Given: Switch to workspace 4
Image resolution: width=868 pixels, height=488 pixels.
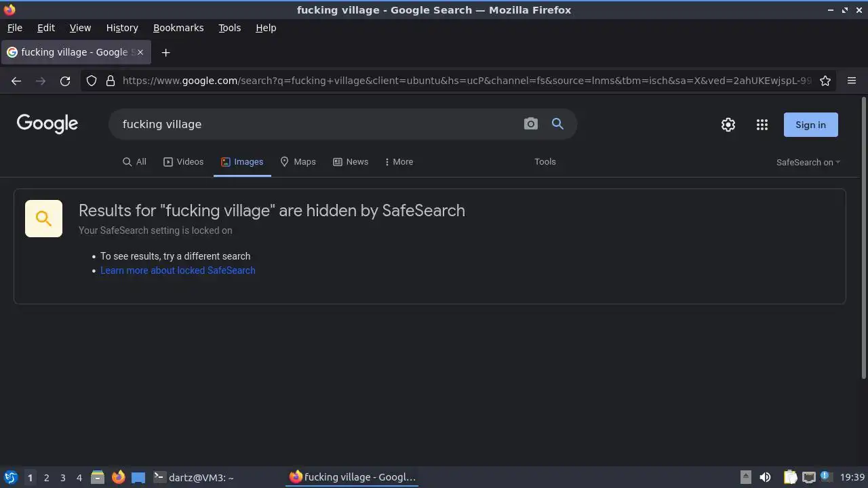Looking at the screenshot, I should tap(79, 477).
